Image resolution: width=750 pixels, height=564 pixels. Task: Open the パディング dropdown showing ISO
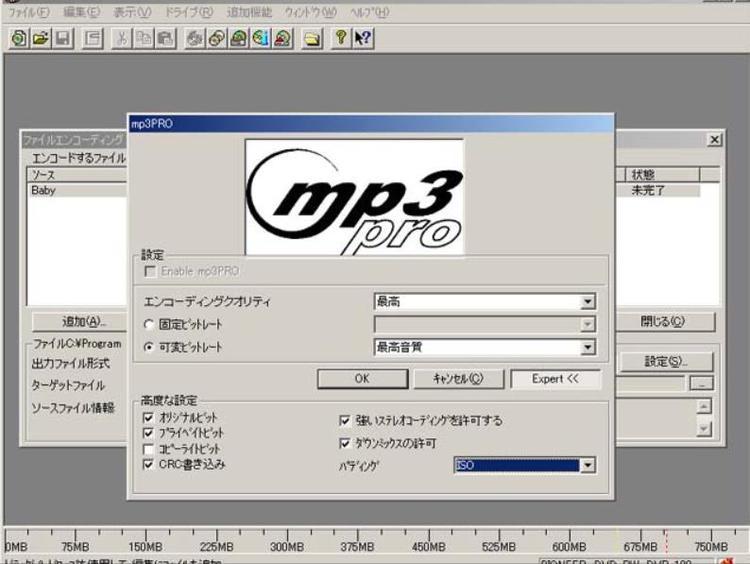525,465
